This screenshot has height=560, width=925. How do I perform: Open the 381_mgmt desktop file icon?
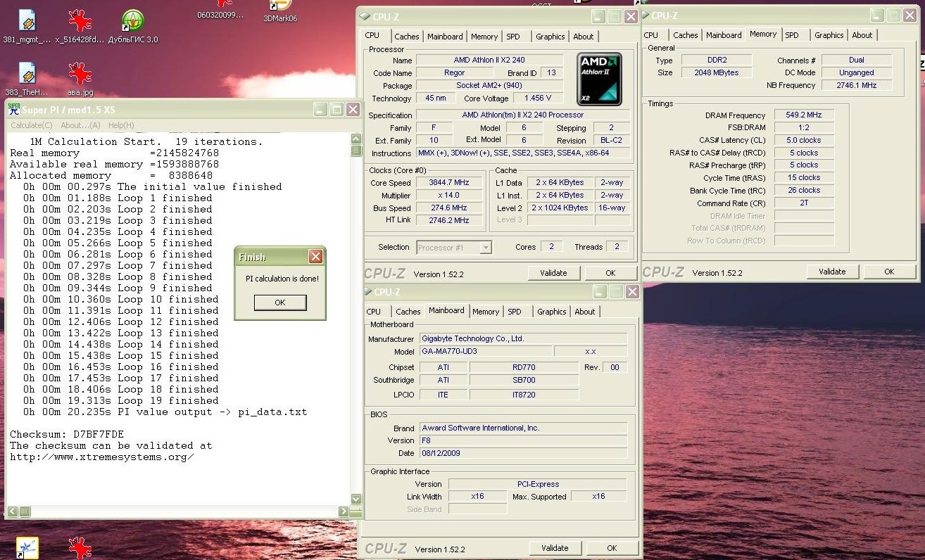[27, 20]
